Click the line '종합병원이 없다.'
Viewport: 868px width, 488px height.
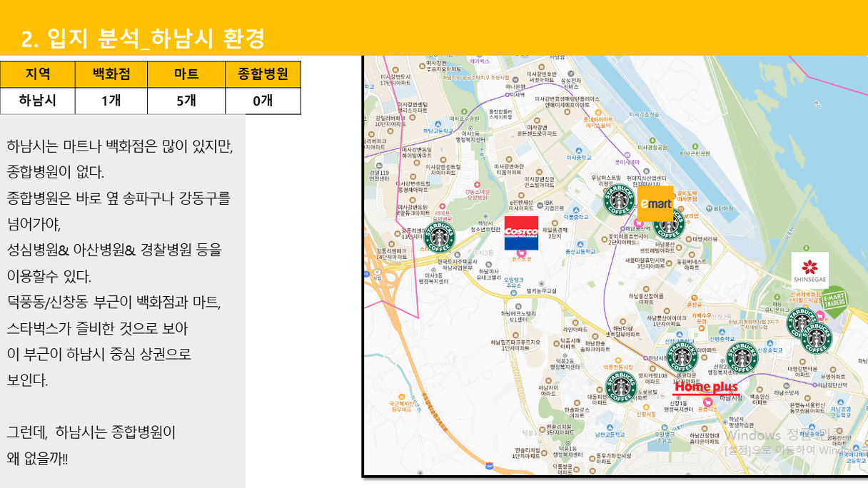point(56,172)
